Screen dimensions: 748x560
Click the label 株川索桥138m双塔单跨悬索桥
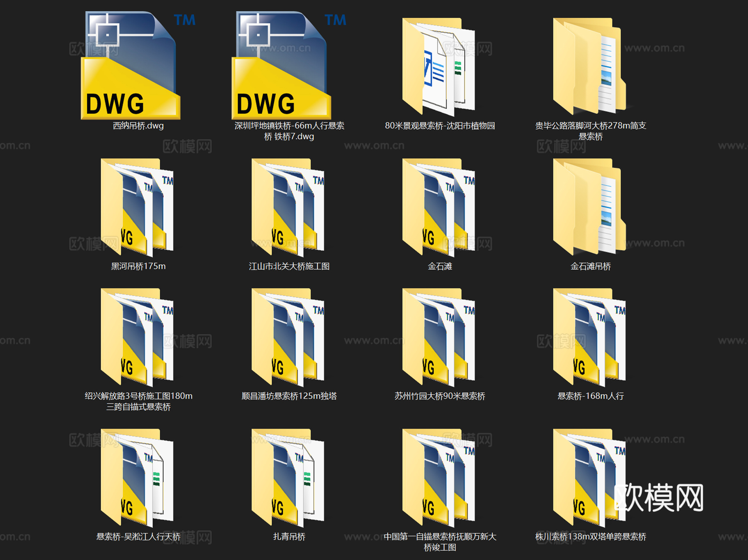[x=591, y=537]
